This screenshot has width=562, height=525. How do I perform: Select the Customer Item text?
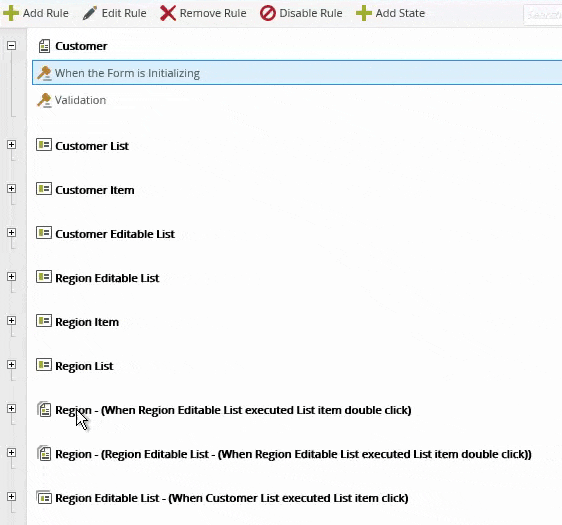coord(95,190)
